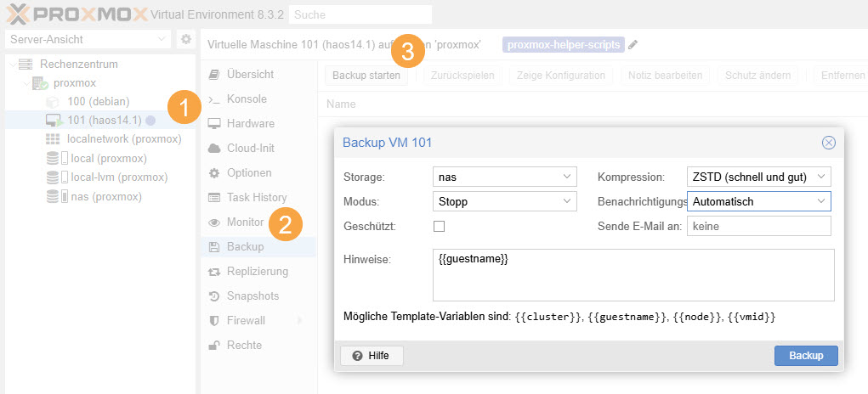Open the Storage dropdown showing nas

click(505, 177)
